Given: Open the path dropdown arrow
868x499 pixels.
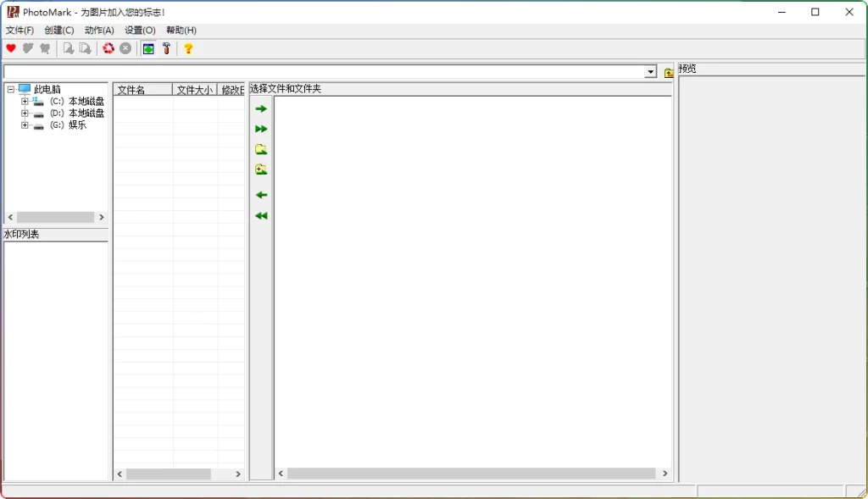Looking at the screenshot, I should [650, 73].
